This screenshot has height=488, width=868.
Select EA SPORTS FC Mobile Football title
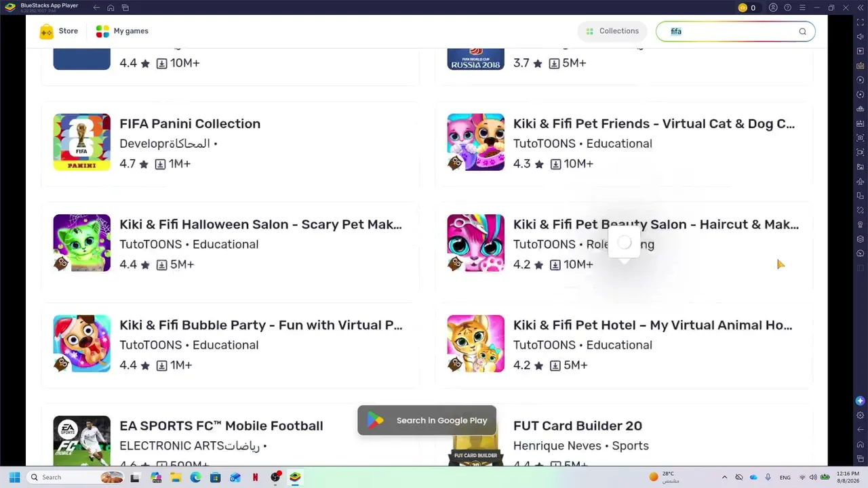click(x=221, y=426)
